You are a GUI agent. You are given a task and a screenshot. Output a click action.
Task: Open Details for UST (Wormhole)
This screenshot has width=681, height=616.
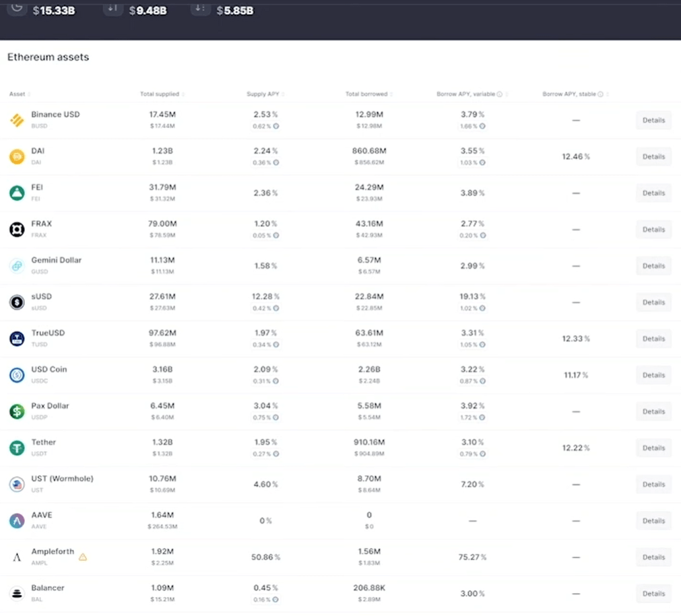tap(653, 485)
